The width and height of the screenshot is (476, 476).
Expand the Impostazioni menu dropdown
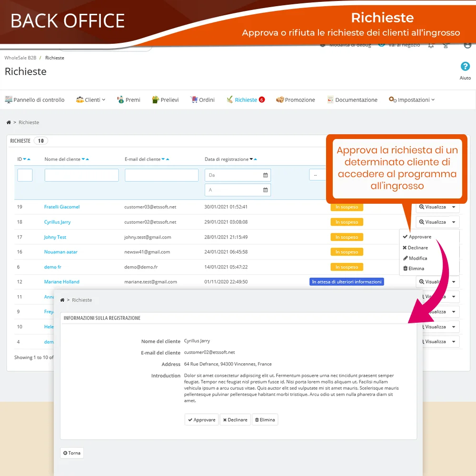click(x=412, y=100)
